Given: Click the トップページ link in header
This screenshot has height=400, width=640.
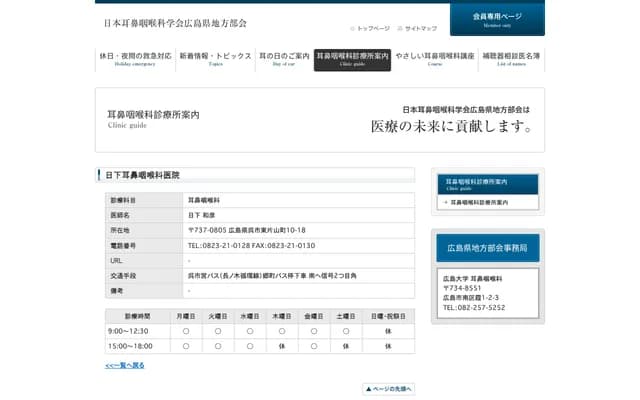Looking at the screenshot, I should click(x=372, y=29).
